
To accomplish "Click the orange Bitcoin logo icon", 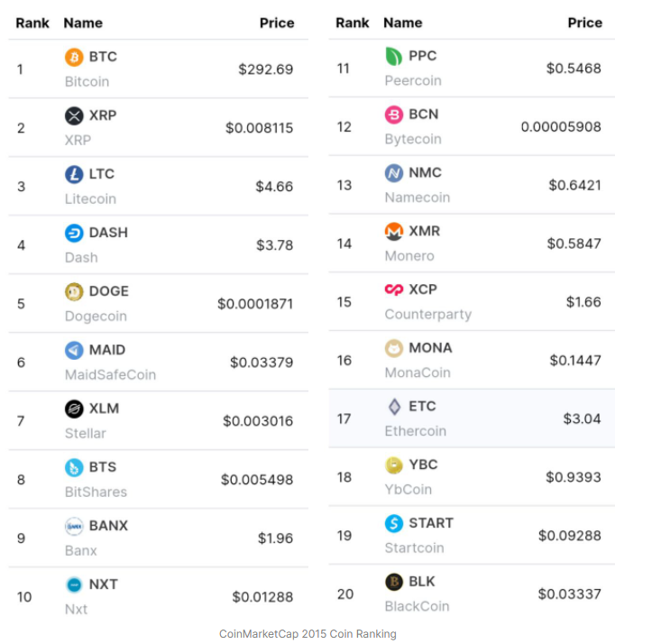I will 74,57.
